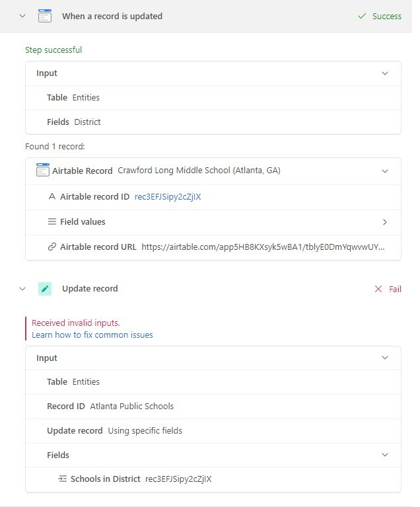This screenshot has width=420, height=507.
Task: Click the link icon beside Airtable record URL
Action: tap(52, 247)
